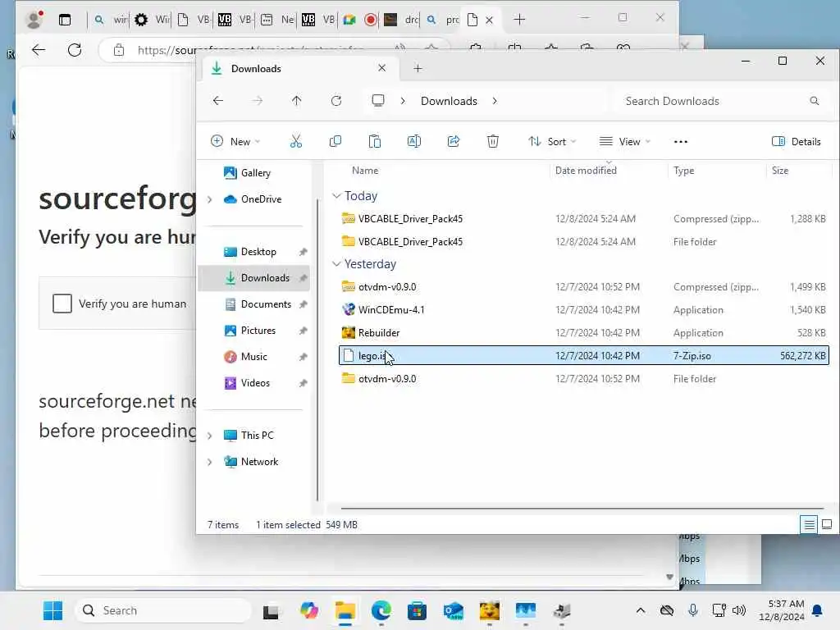Select the VBCABLE_Driver_Pack45 compressed zip file

click(584, 218)
